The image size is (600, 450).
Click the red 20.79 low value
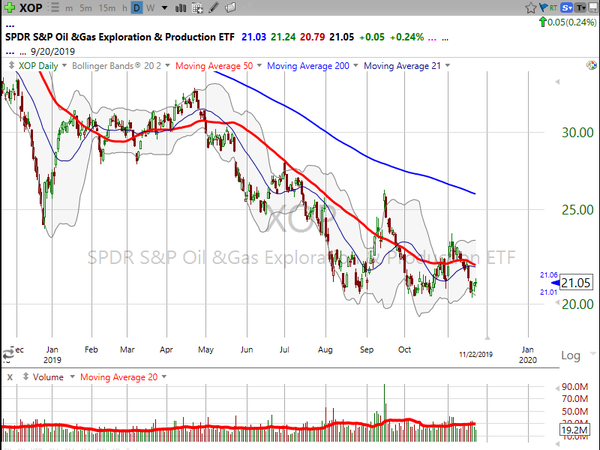coord(312,37)
